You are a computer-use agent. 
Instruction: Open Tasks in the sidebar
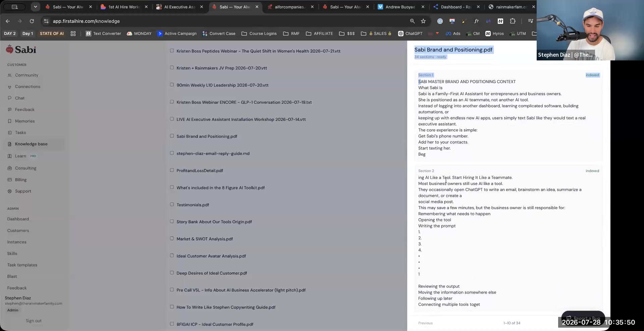click(x=20, y=133)
